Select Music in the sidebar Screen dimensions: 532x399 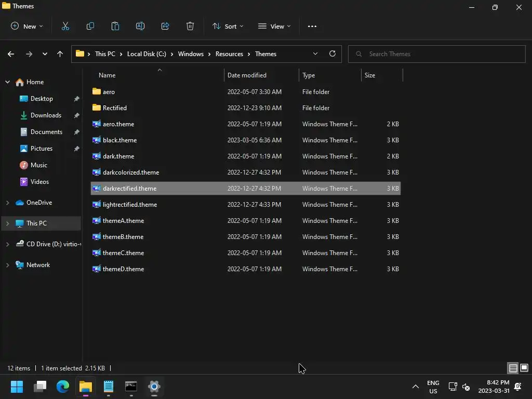tap(38, 165)
